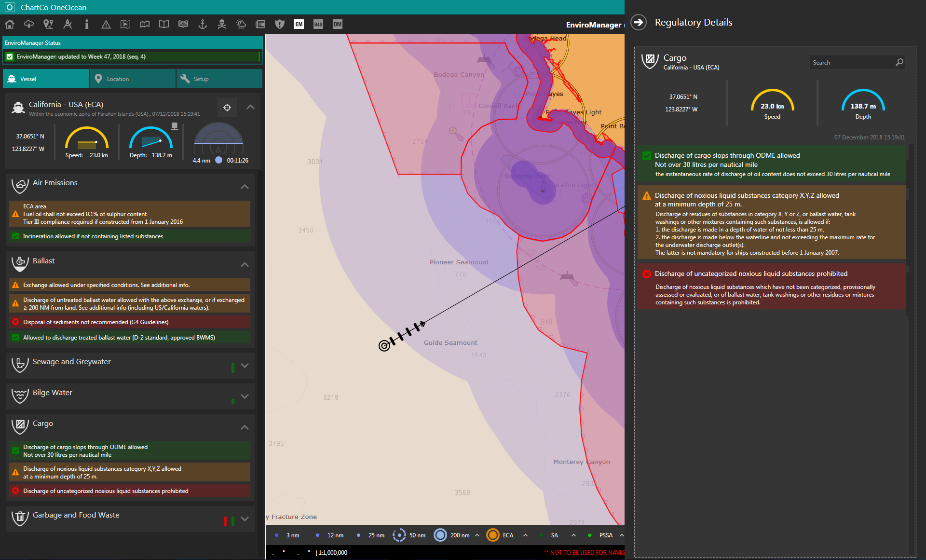Click the EnviroManager EM toolbar icon
926x560 pixels.
click(x=299, y=25)
